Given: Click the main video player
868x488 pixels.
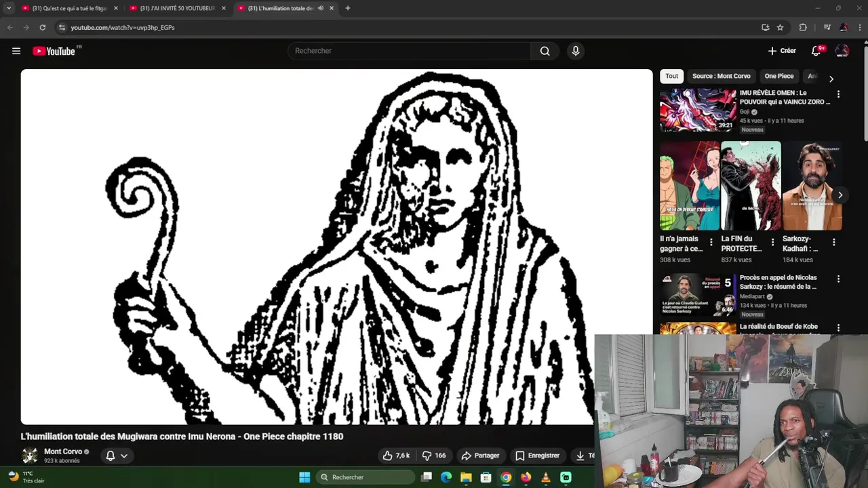Looking at the screenshot, I should pyautogui.click(x=336, y=247).
